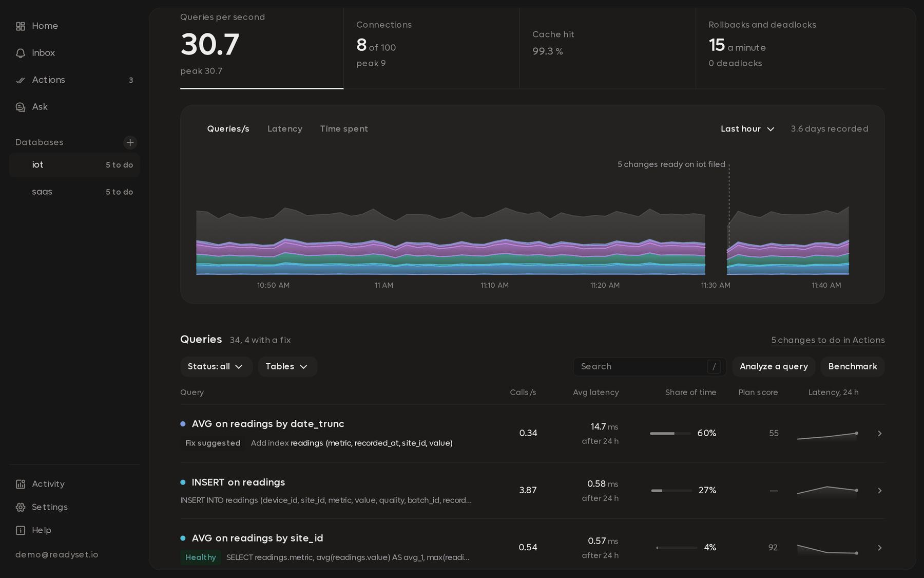Click the Fix suggested tag
This screenshot has width=924, height=578.
pyautogui.click(x=213, y=443)
